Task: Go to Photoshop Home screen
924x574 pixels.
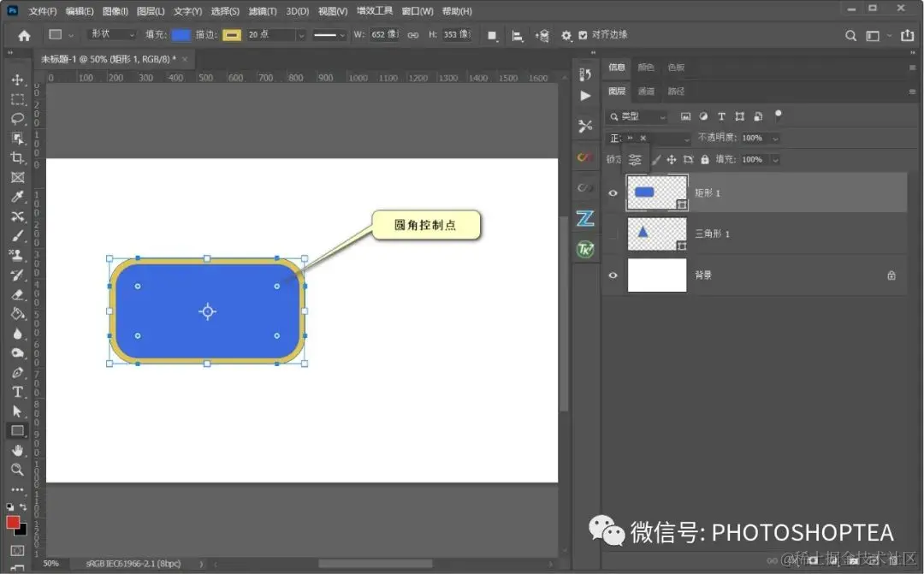Action: pyautogui.click(x=24, y=36)
